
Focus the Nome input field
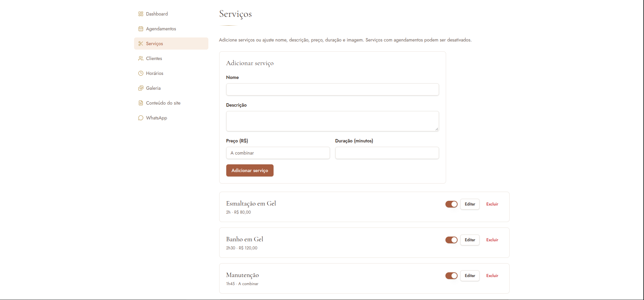point(333,89)
